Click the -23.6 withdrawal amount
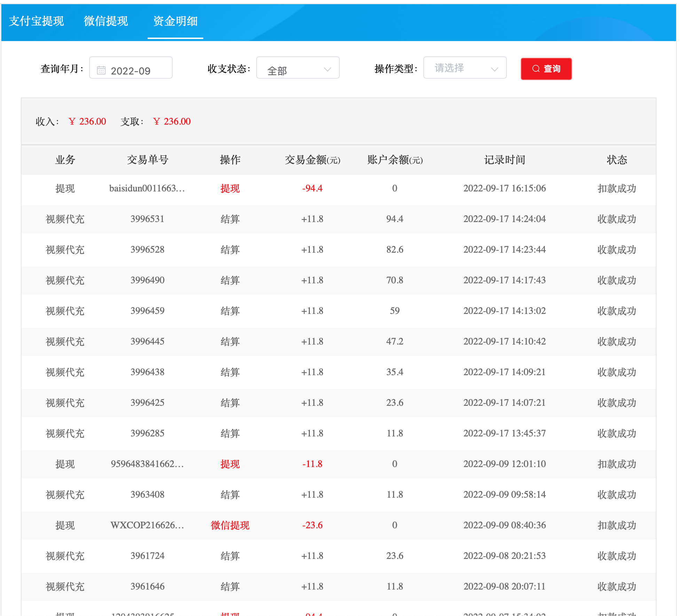The image size is (683, 616). [x=312, y=525]
